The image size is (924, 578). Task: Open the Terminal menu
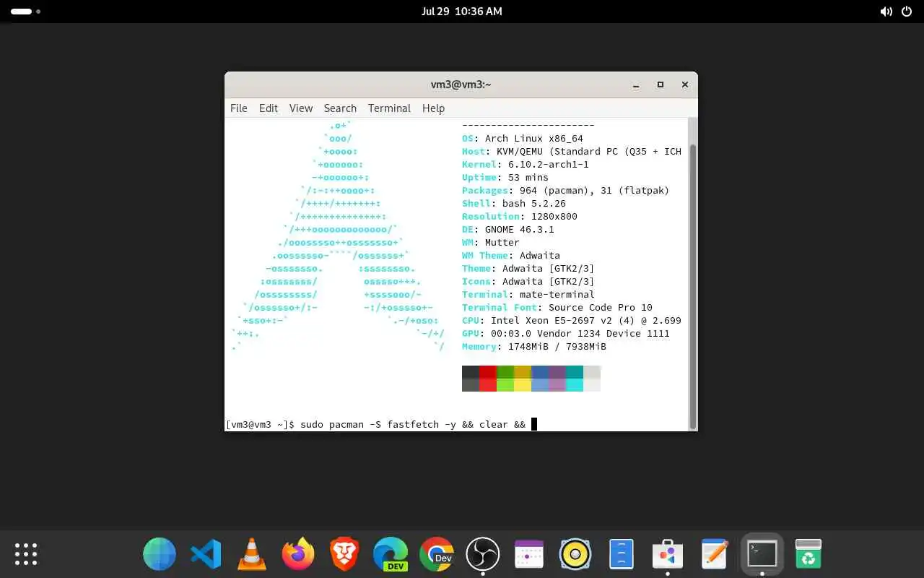pos(389,108)
